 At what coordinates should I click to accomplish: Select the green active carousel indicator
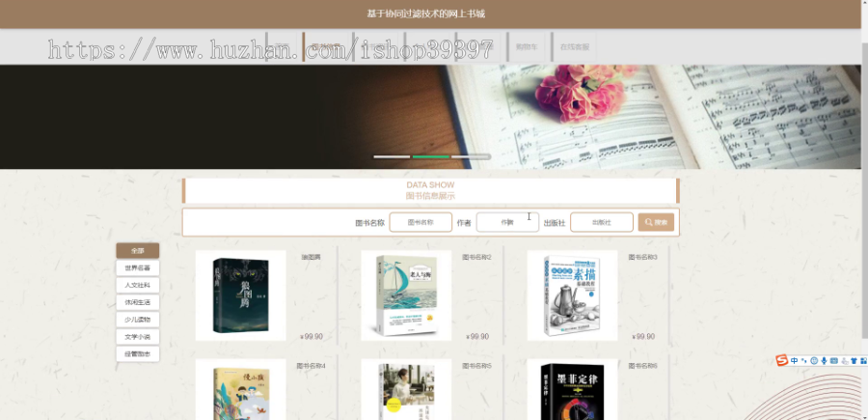tap(431, 156)
